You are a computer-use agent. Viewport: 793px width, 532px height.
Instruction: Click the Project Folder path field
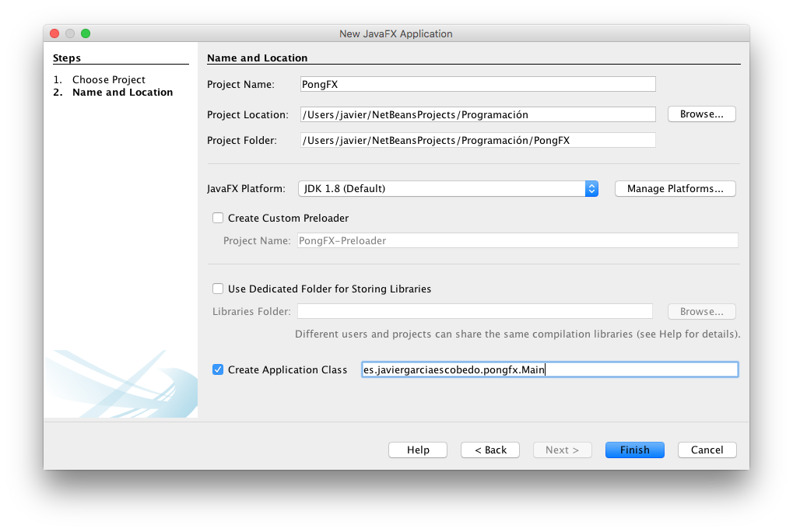click(x=477, y=141)
